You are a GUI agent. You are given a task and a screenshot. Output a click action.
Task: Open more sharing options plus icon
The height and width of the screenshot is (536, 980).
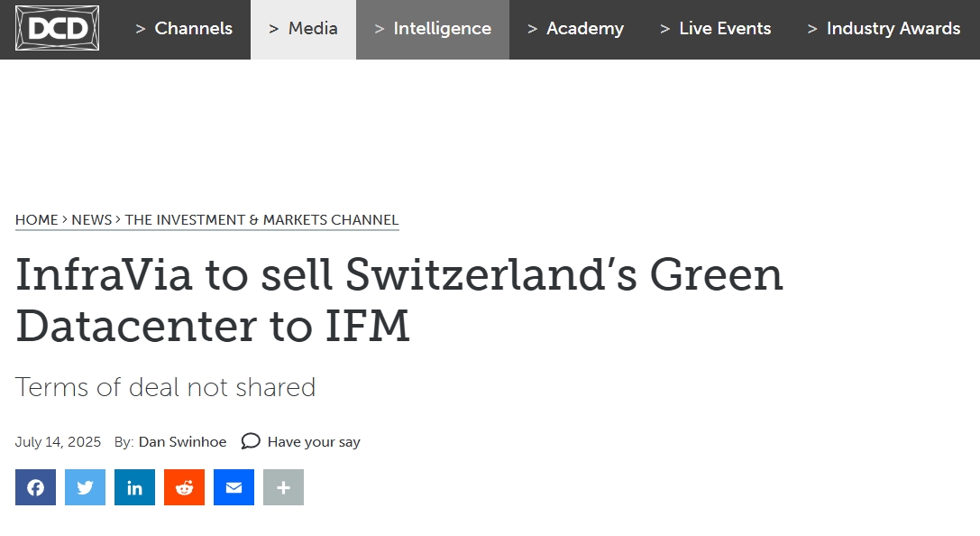pos(283,487)
